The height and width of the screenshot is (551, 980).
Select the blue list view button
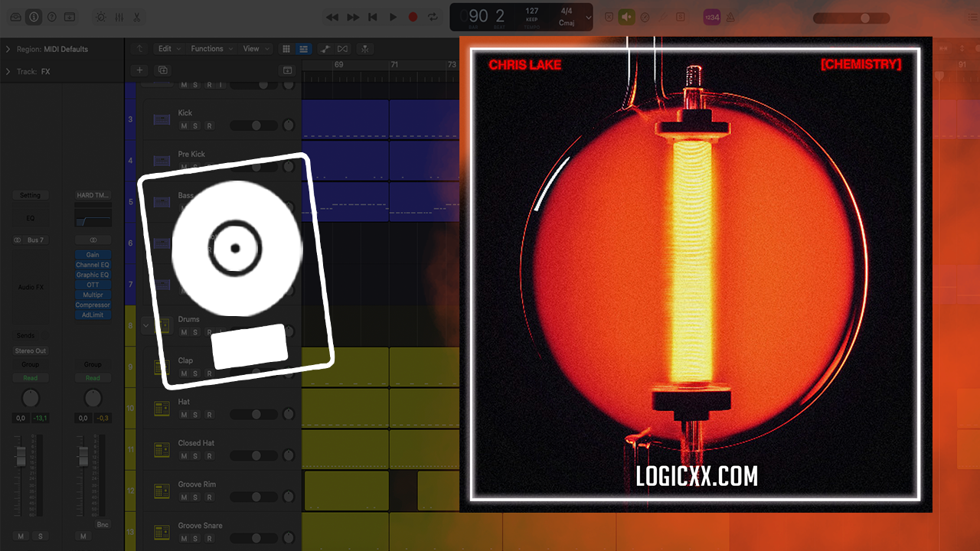(x=304, y=48)
